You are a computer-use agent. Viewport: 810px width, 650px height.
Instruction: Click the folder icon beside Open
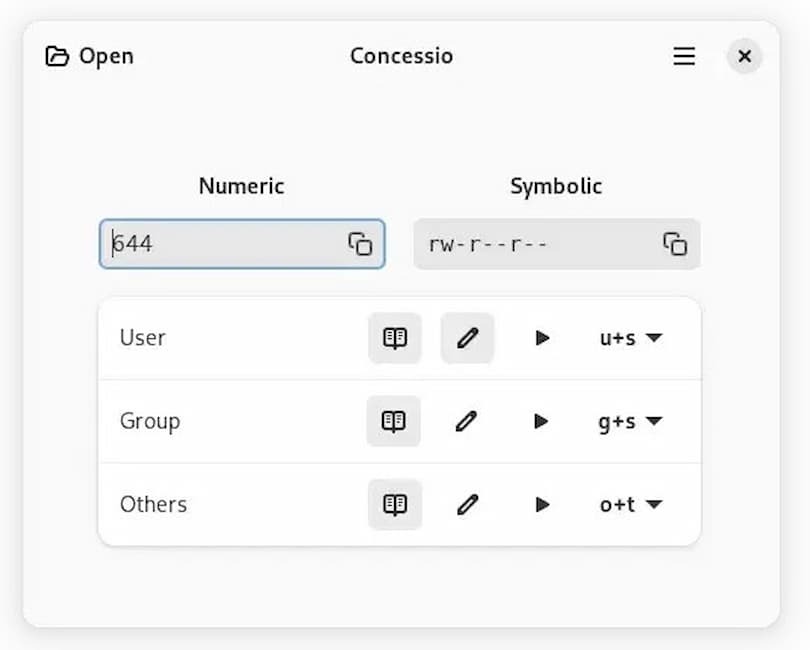[x=57, y=56]
